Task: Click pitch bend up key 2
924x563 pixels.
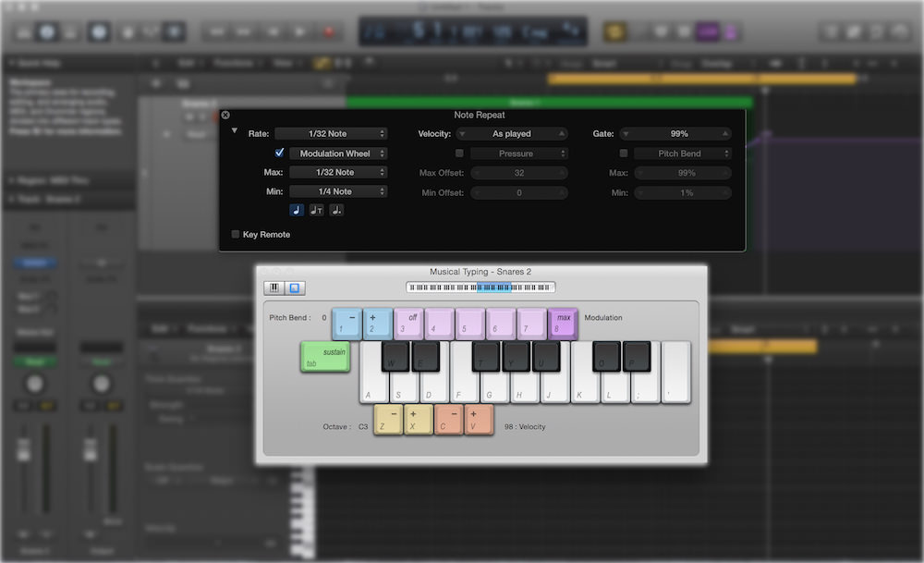Action: pos(378,324)
